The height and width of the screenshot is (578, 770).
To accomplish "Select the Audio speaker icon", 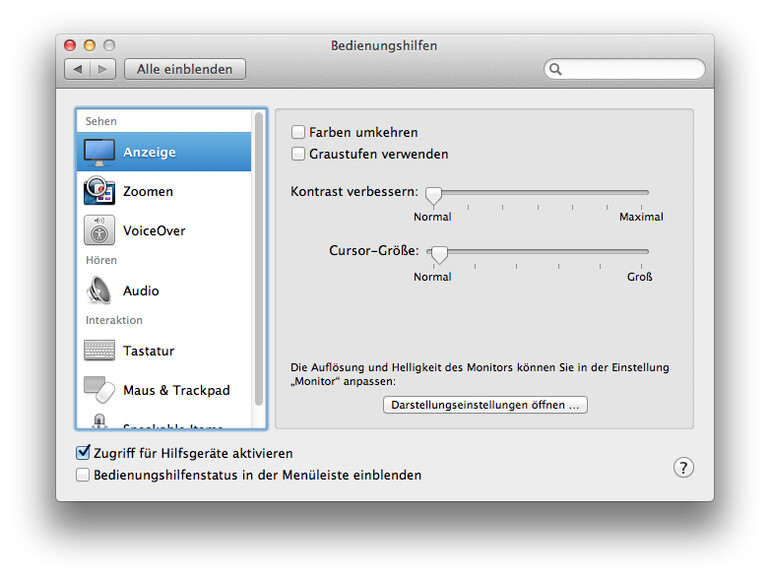I will [x=99, y=290].
